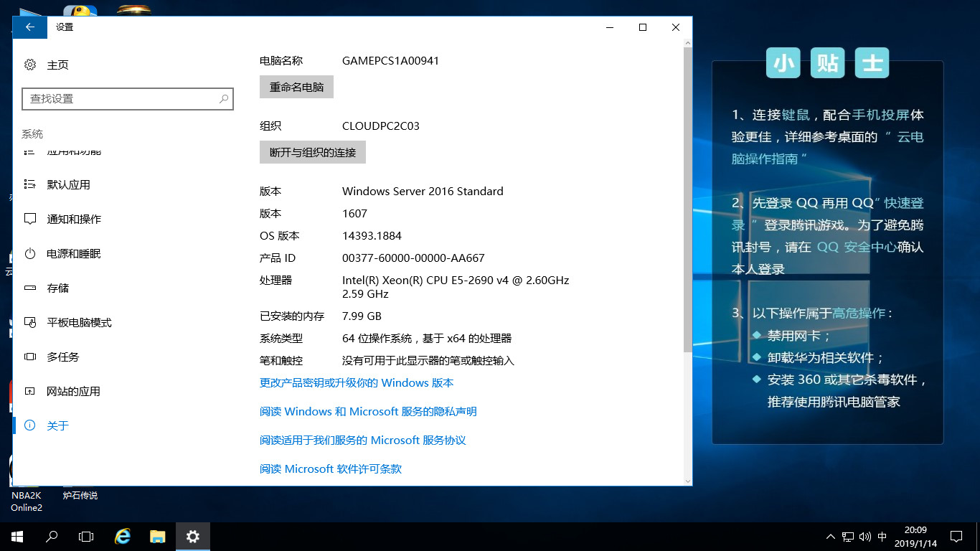Go back using the Settings back arrow
This screenshot has width=980, height=551.
(x=30, y=27)
